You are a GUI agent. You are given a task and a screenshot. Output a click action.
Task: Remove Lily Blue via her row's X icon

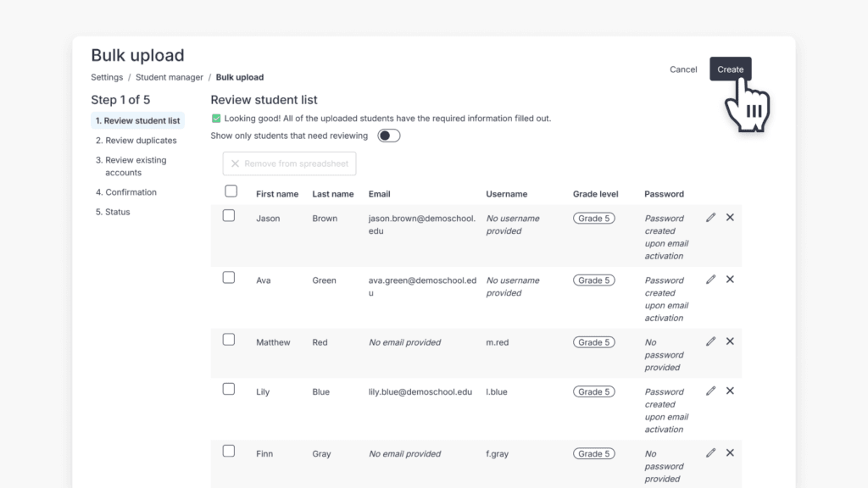pos(730,391)
